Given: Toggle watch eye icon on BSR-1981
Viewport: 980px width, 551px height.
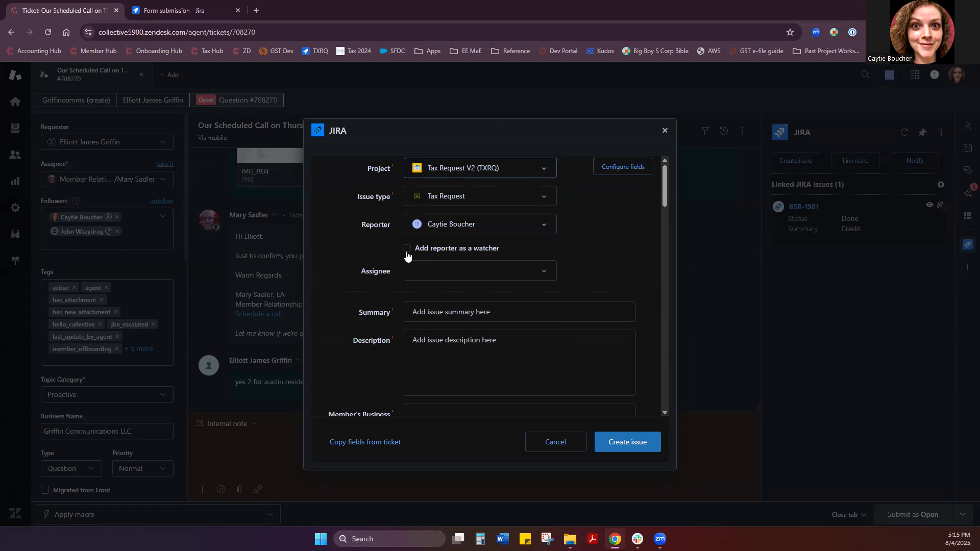Looking at the screenshot, I should coord(929,205).
